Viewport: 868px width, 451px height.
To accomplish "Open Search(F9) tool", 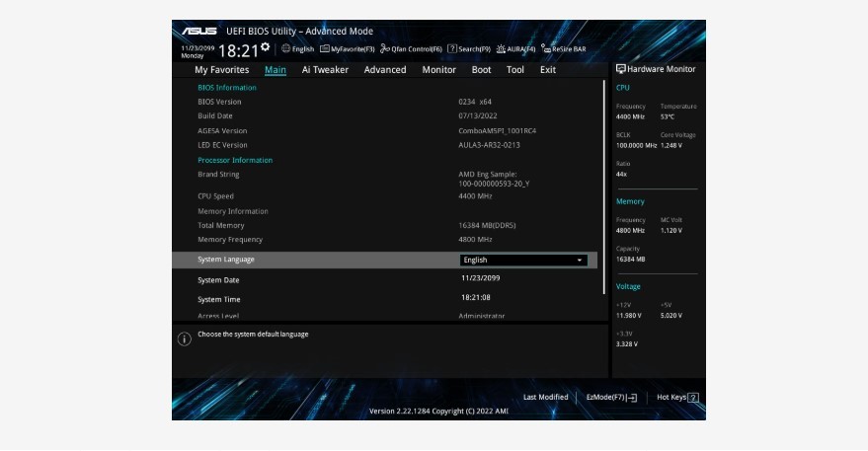I will pyautogui.click(x=469, y=49).
